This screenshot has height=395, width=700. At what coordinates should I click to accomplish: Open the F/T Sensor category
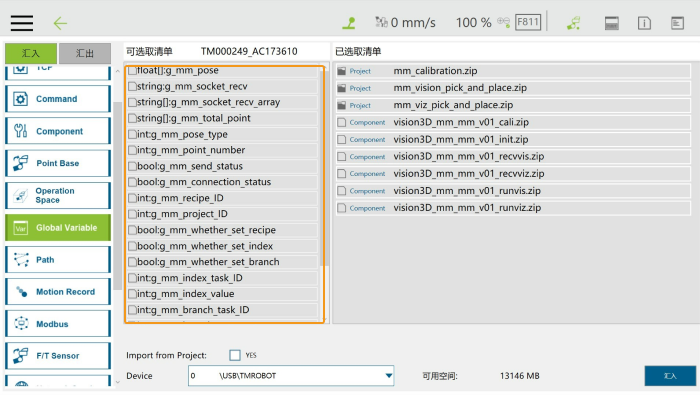pyautogui.click(x=58, y=356)
